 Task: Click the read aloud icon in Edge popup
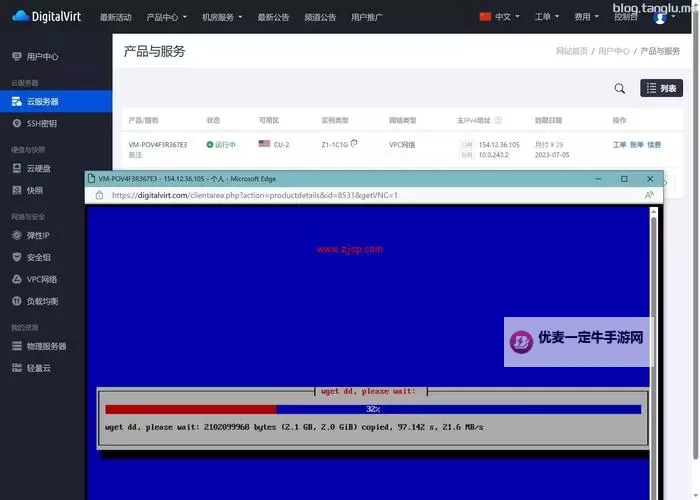[649, 195]
